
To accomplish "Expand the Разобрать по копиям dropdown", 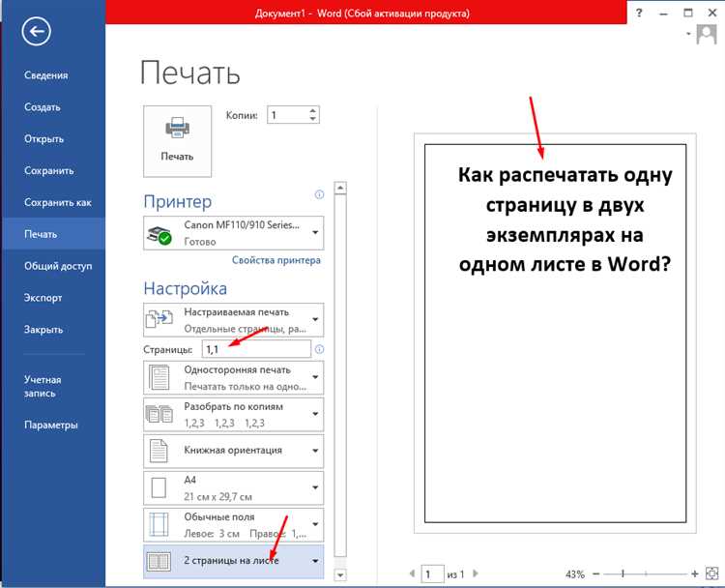I will 315,414.
